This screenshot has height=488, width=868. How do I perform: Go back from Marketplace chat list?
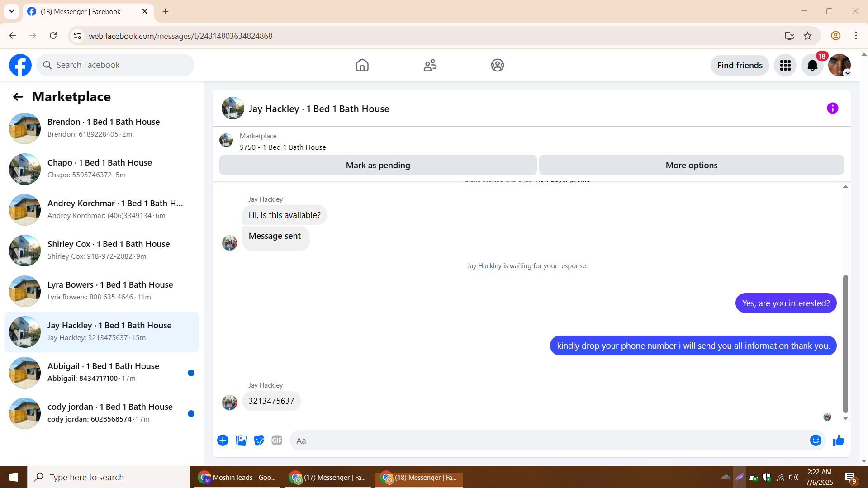pyautogui.click(x=18, y=97)
